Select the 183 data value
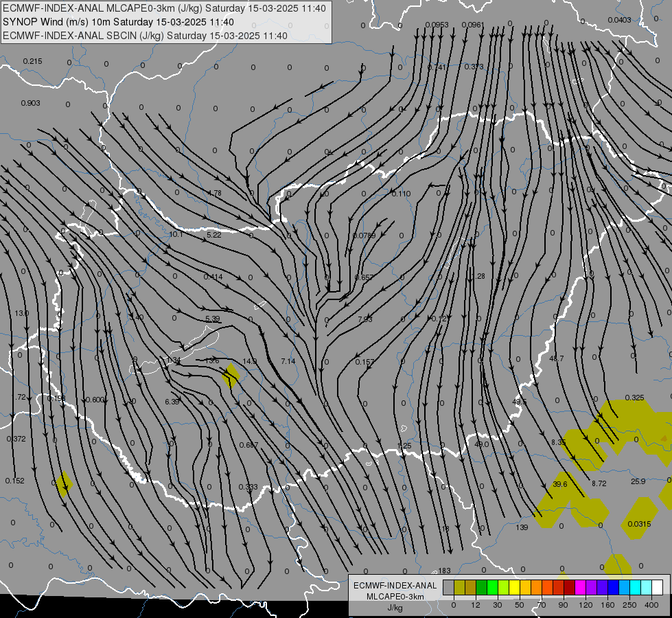 (x=444, y=571)
